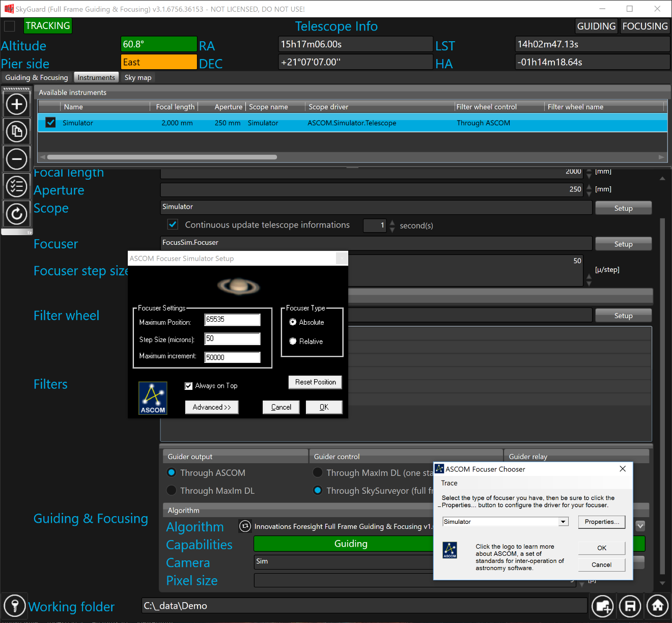672x623 pixels.
Task: Adjust the Aperture mm stepper arrows
Action: coord(589,189)
